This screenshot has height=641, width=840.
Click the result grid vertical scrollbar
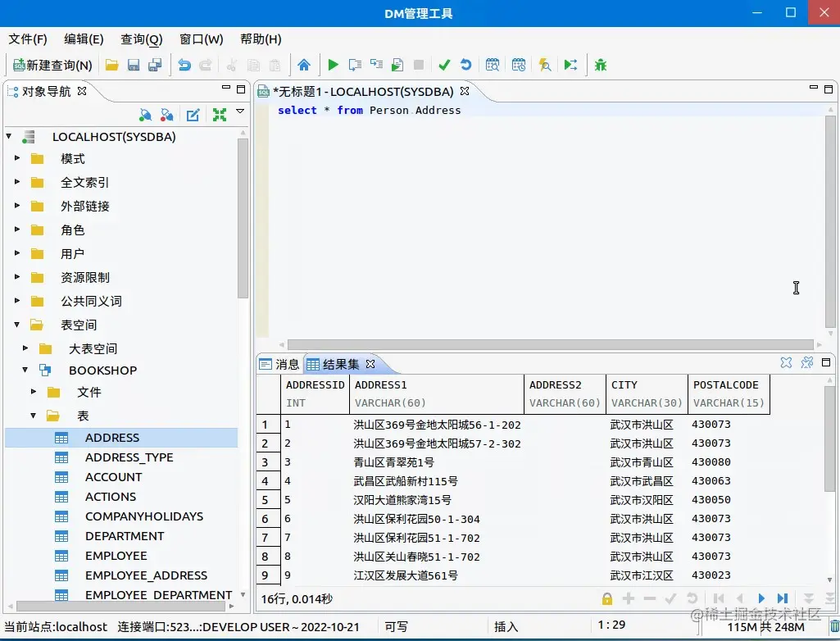(830, 439)
